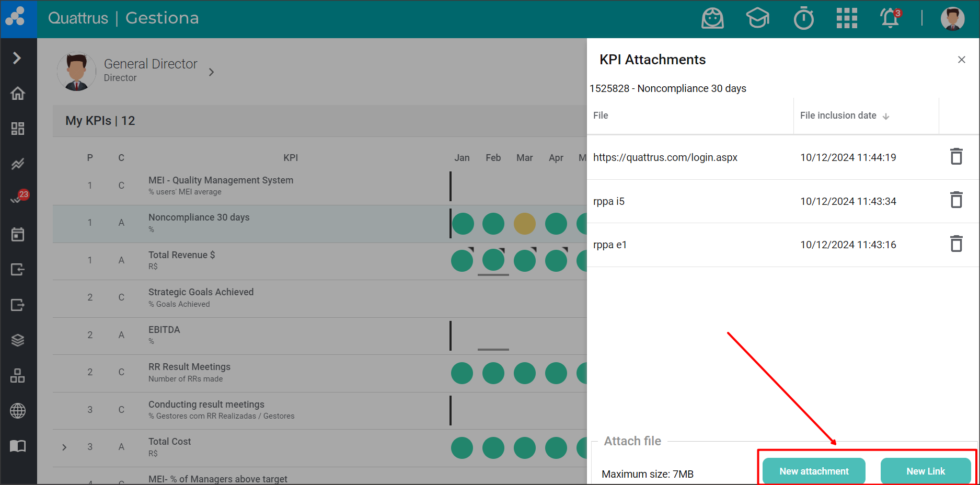Delete the quattrus.com login link attachment
Viewport: 980px width, 485px height.
(956, 157)
